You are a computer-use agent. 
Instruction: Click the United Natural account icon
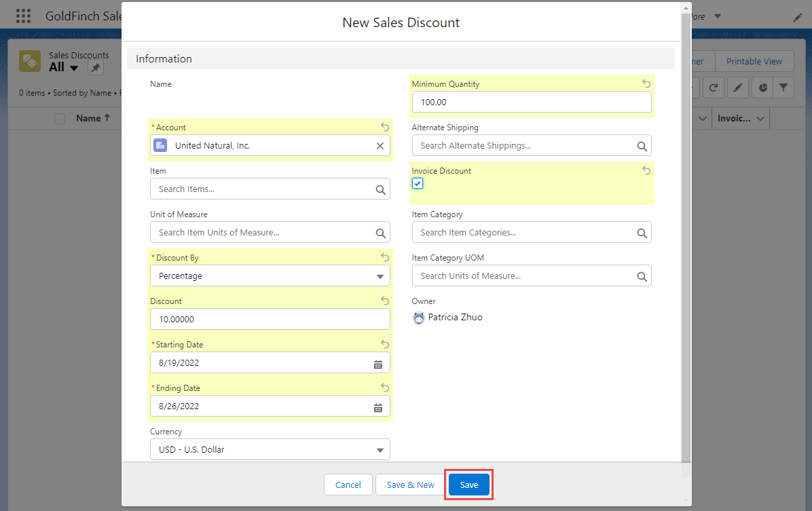[160, 145]
